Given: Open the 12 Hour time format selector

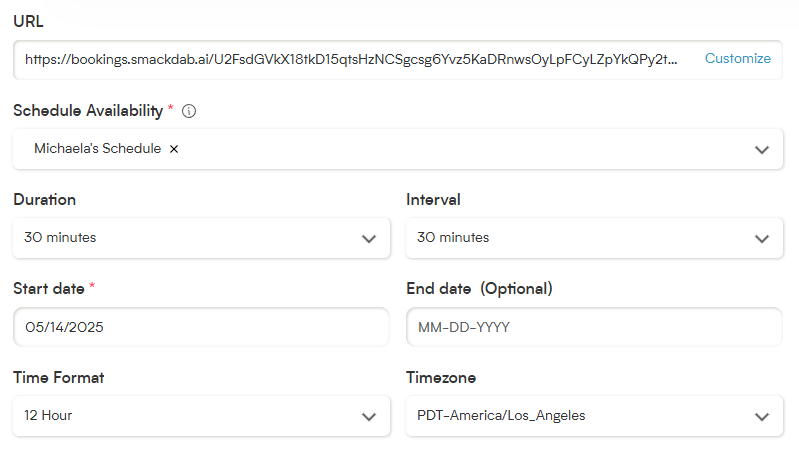Looking at the screenshot, I should pos(201,416).
